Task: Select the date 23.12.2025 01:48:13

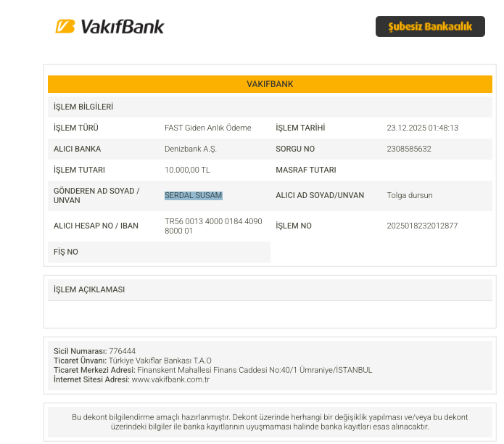Action: 422,128
